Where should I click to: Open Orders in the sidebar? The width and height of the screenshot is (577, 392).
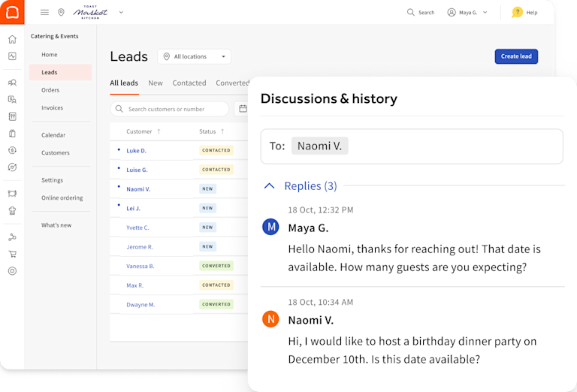pos(50,90)
